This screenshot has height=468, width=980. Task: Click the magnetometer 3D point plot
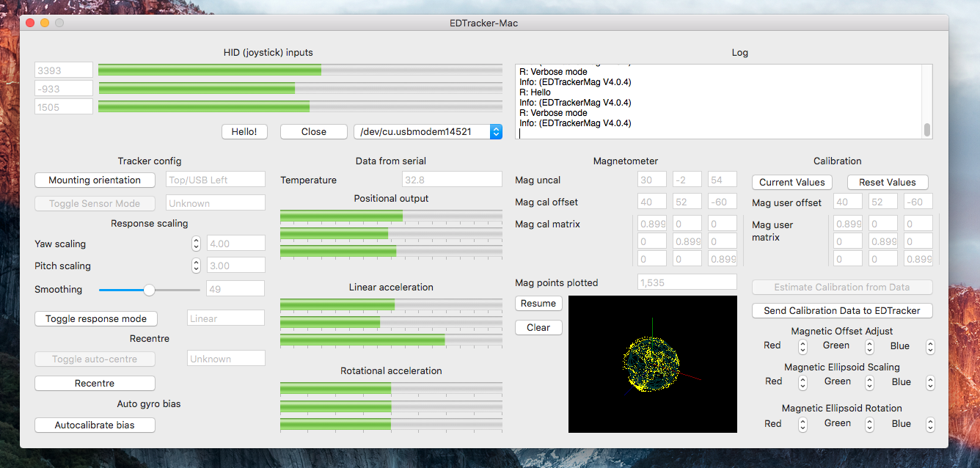click(x=653, y=364)
